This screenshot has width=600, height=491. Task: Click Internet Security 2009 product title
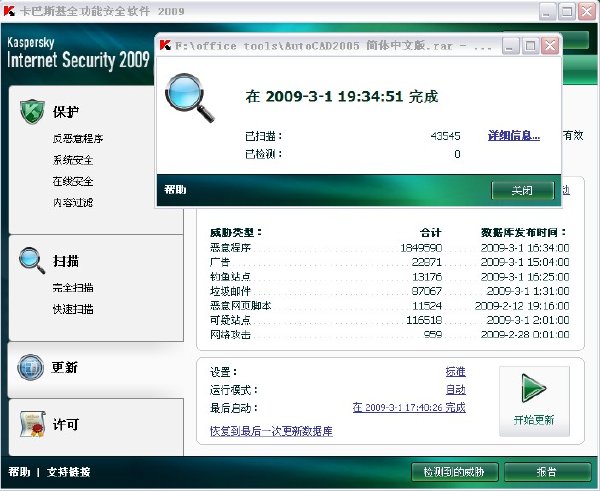pyautogui.click(x=78, y=60)
